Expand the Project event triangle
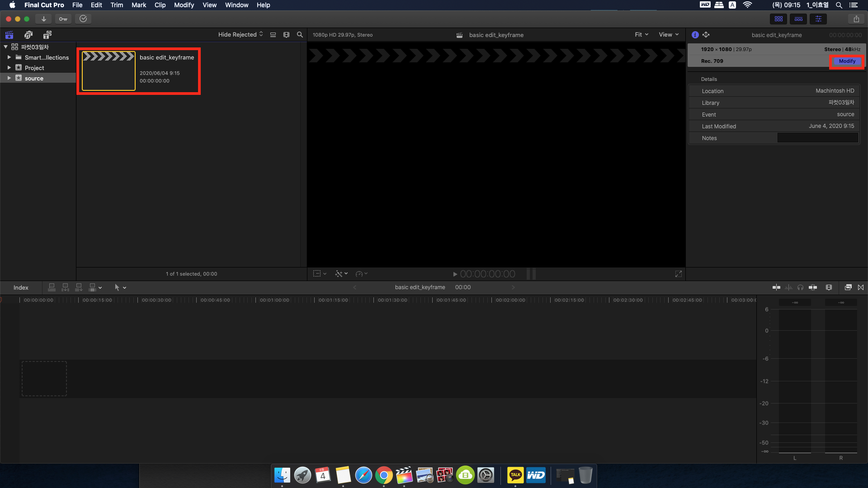 tap(9, 68)
